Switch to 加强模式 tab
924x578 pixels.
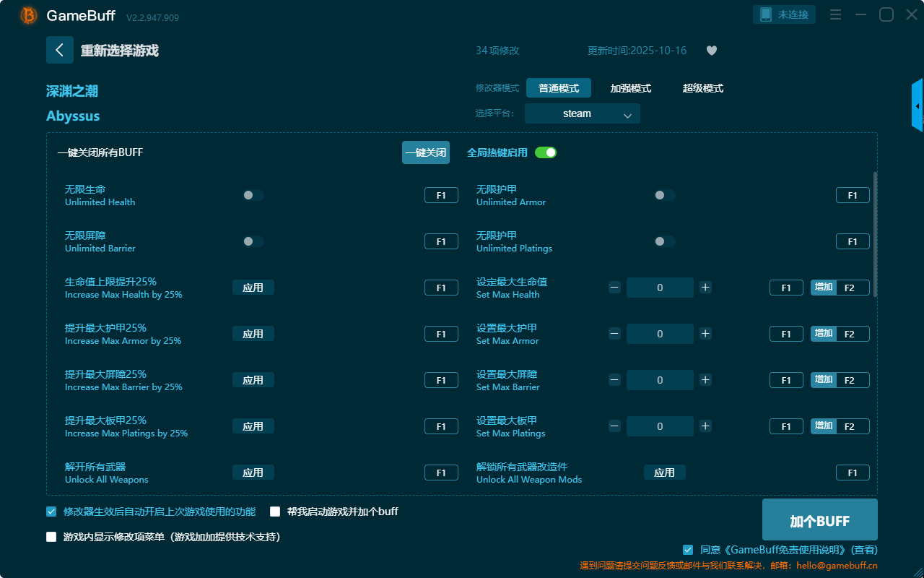tap(630, 88)
